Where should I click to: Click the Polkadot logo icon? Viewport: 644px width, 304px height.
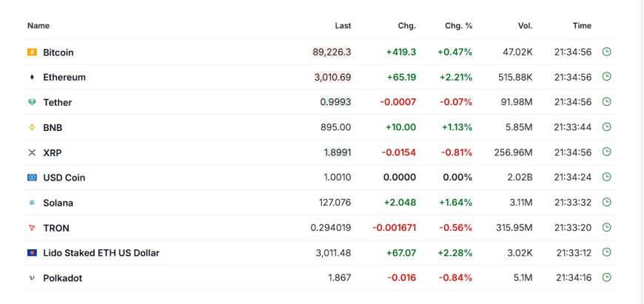[x=32, y=278]
